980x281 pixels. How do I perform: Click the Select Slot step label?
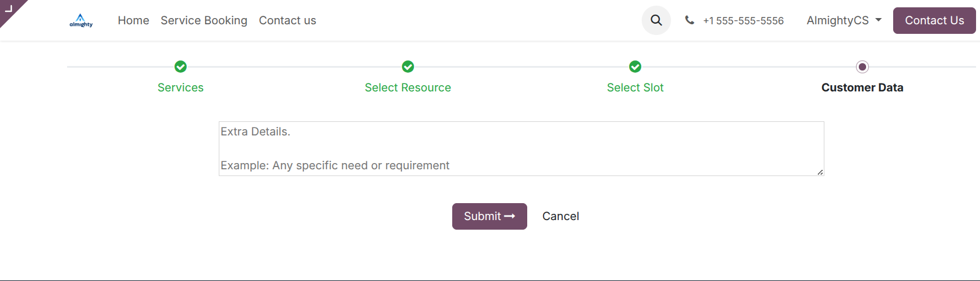(x=635, y=87)
